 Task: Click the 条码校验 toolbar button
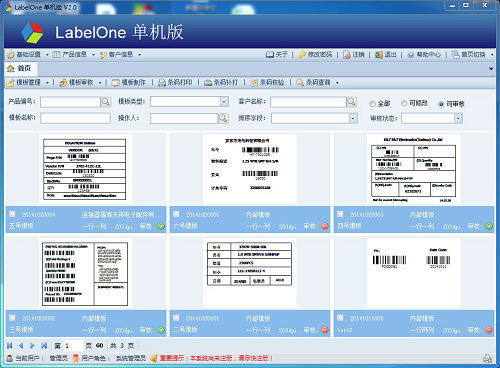(267, 82)
